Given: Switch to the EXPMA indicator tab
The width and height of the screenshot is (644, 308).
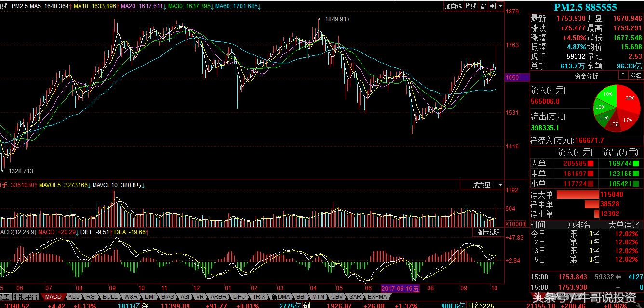Looking at the screenshot, I should [x=377, y=297].
